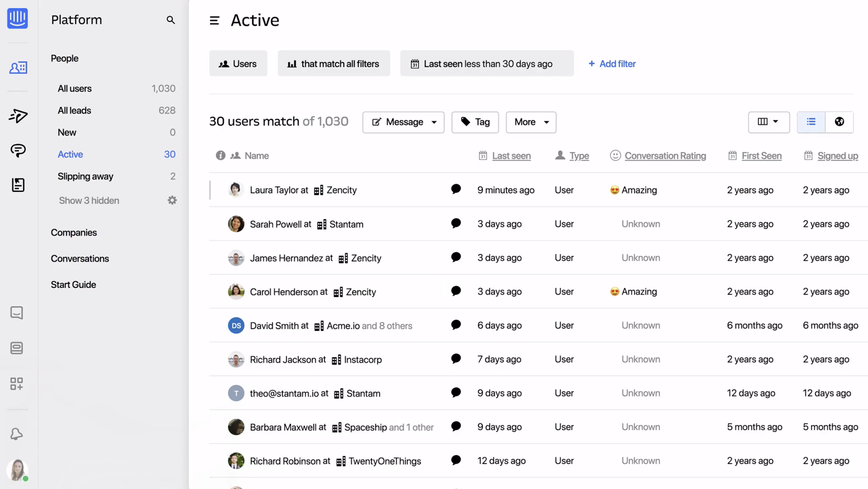Open segment settings gear icon
868x489 pixels.
(x=172, y=200)
